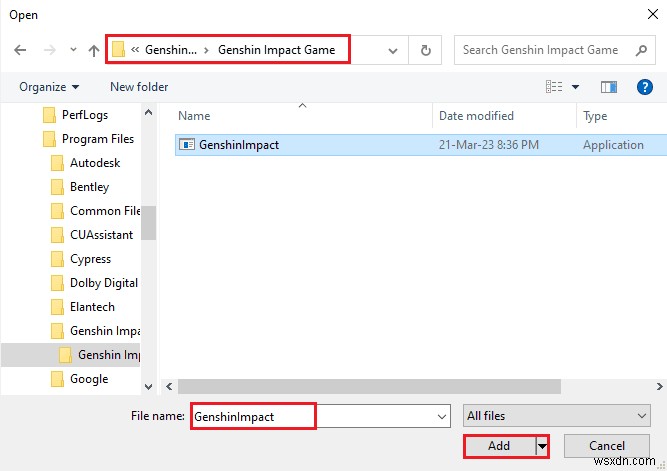Image resolution: width=667 pixels, height=471 pixels.
Task: Collapse group chevron above column headers
Action: (x=302, y=105)
